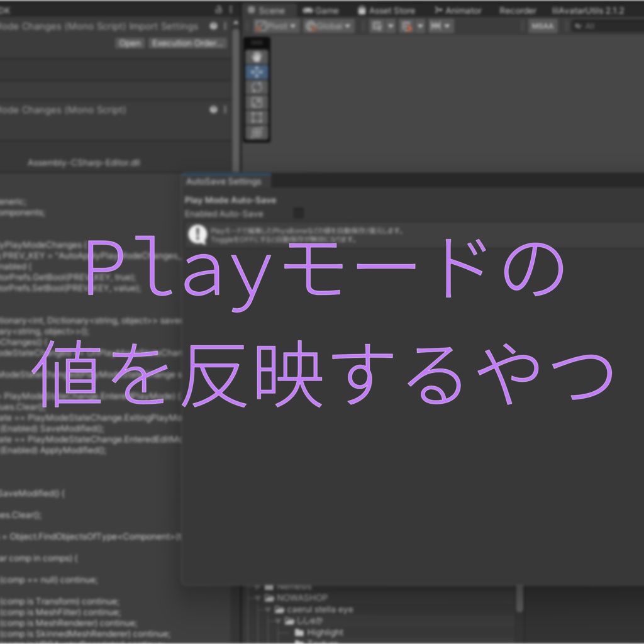Click the Execution Order button
644x644 pixels.
click(186, 43)
